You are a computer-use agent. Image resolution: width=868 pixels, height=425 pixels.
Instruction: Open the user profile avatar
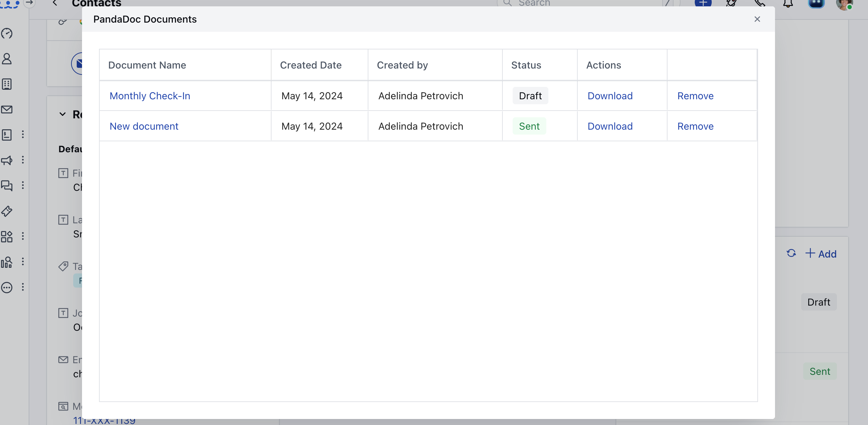(x=845, y=4)
